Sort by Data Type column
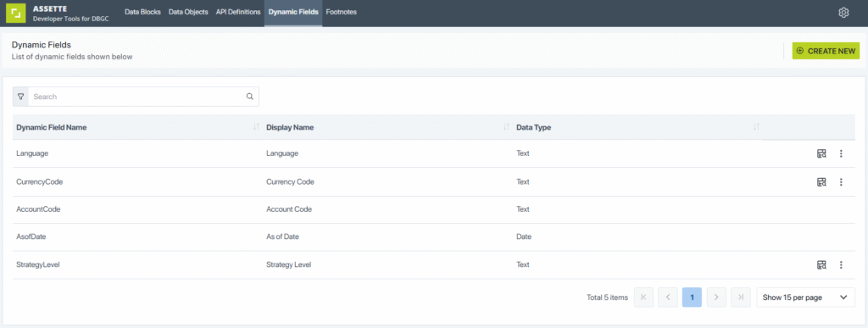Screen dimensions: 868x328 click(756, 127)
